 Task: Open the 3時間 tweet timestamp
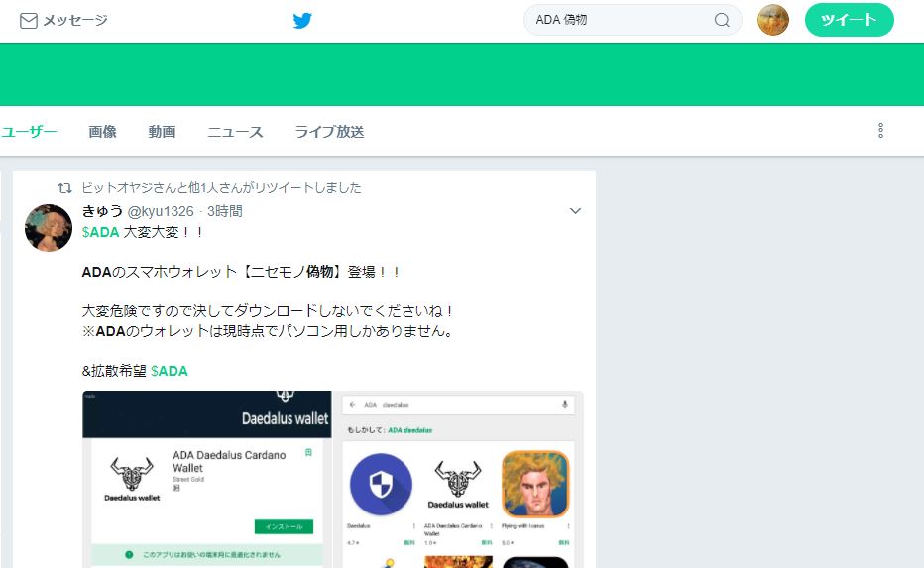pos(224,211)
